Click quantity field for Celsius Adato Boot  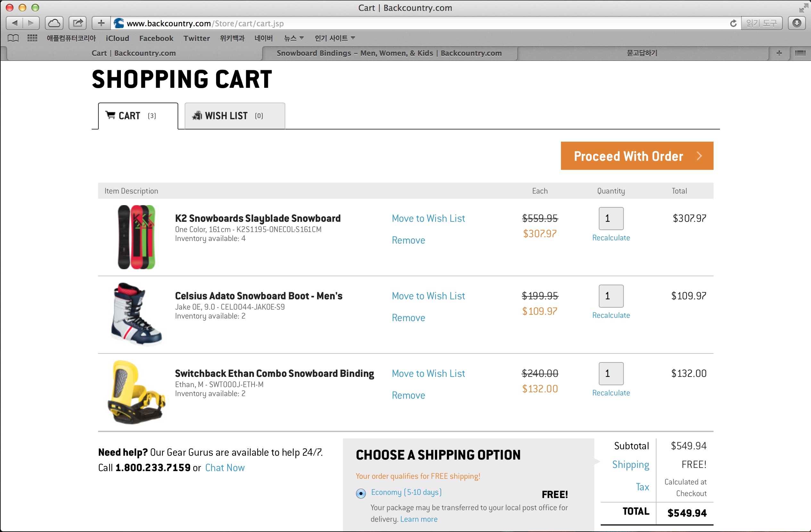(611, 295)
